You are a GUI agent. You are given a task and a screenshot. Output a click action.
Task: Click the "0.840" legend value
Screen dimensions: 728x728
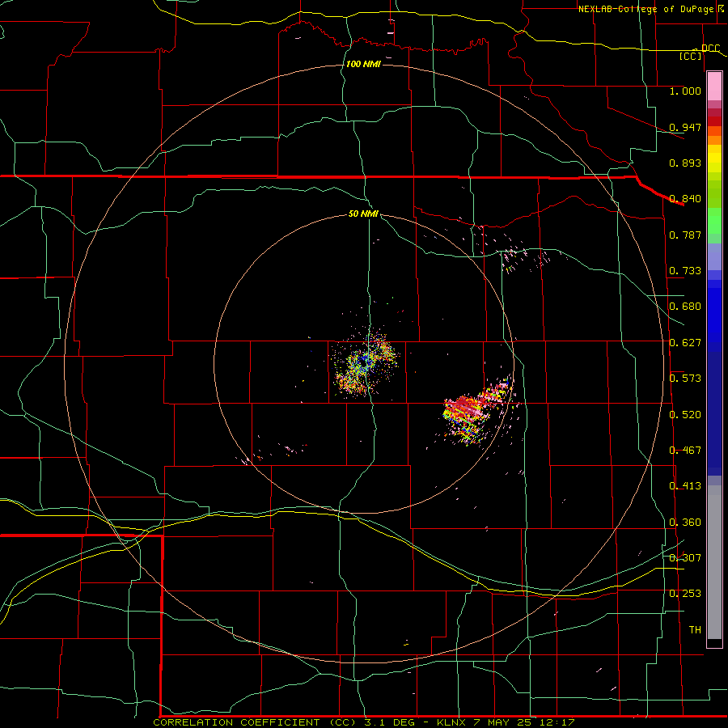tap(685, 199)
